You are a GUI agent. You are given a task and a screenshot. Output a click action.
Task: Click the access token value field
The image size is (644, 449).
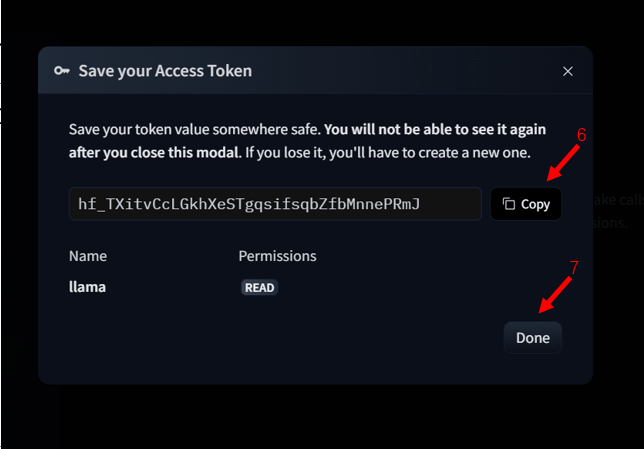click(x=275, y=204)
